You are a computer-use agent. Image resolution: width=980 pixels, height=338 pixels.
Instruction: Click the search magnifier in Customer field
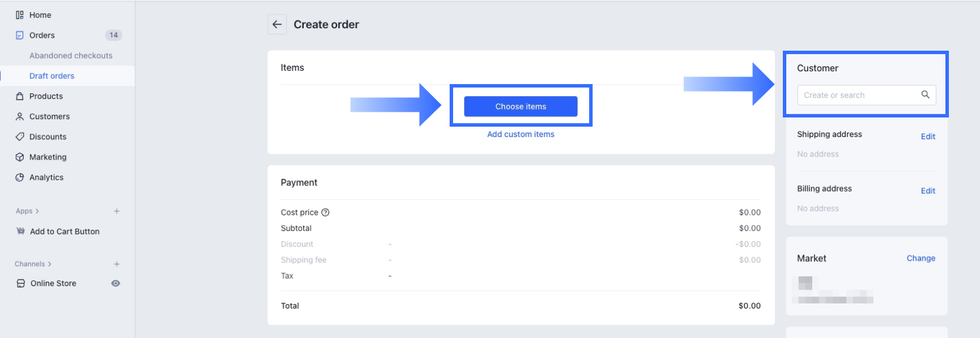tap(925, 95)
